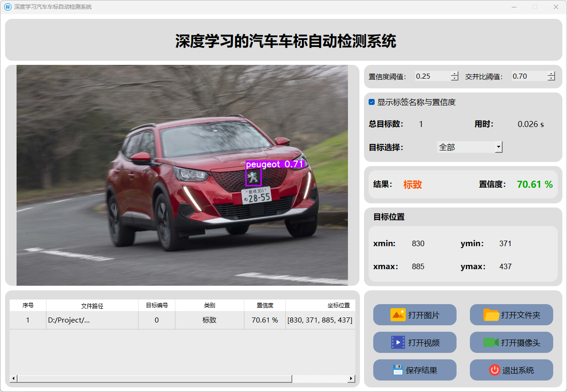The height and width of the screenshot is (392, 567).
Task: Minimize the application window
Action: click(514, 7)
